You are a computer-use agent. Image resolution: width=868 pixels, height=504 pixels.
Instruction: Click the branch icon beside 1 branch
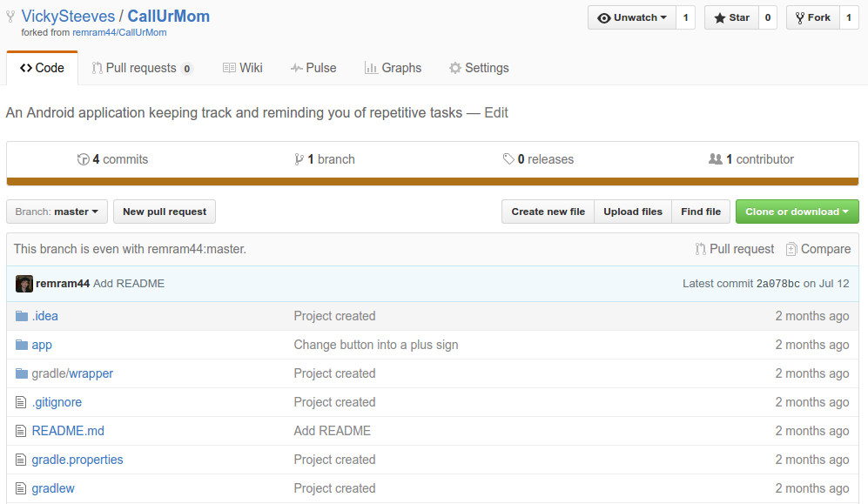point(299,159)
